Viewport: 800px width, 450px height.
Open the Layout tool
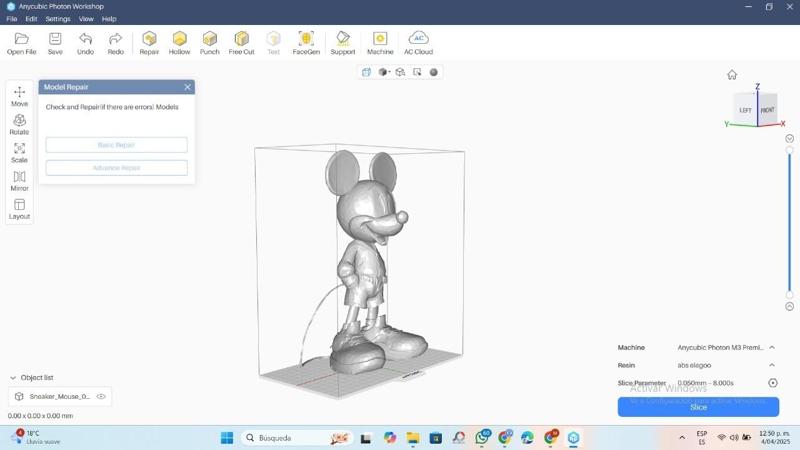pos(19,209)
